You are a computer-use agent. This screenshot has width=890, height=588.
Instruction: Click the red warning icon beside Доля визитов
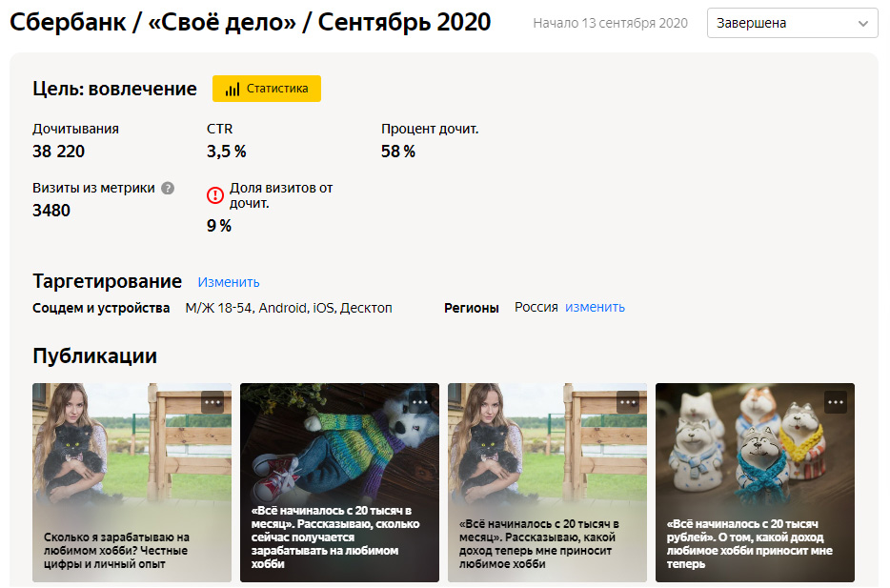pos(215,195)
